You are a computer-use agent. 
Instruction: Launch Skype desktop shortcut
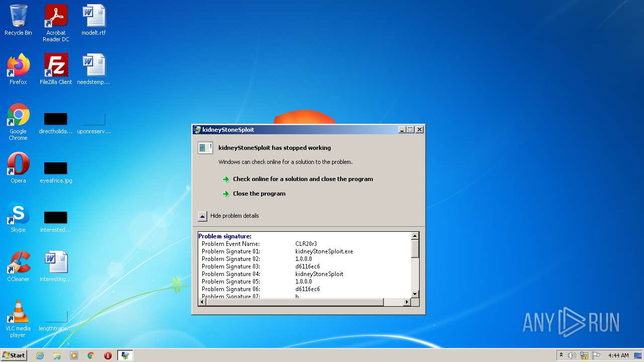18,217
